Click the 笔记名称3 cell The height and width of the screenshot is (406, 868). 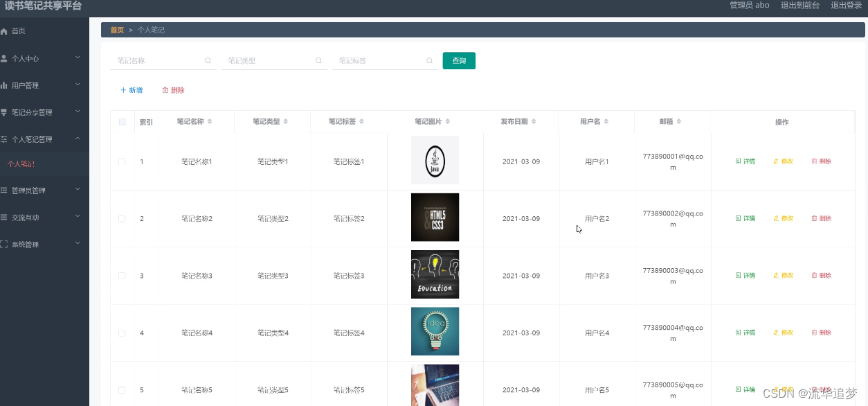tap(197, 276)
